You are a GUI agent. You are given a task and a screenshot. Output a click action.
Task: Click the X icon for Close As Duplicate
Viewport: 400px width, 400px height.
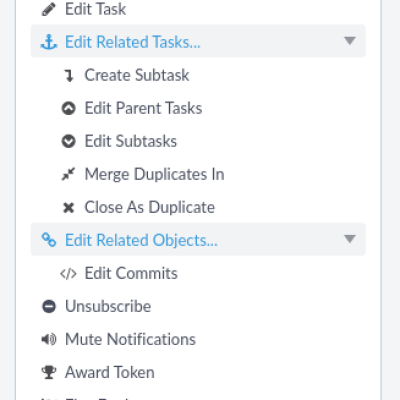pyautogui.click(x=69, y=207)
